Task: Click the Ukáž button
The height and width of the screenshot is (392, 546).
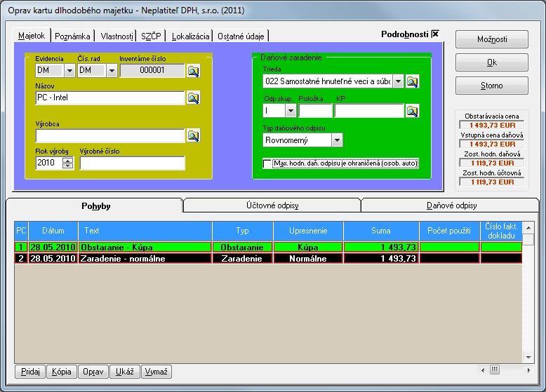Action: [x=125, y=372]
